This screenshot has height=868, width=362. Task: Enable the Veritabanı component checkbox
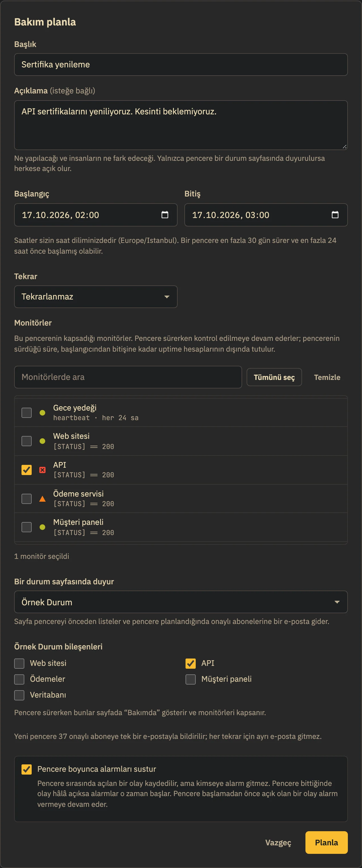coord(19,695)
